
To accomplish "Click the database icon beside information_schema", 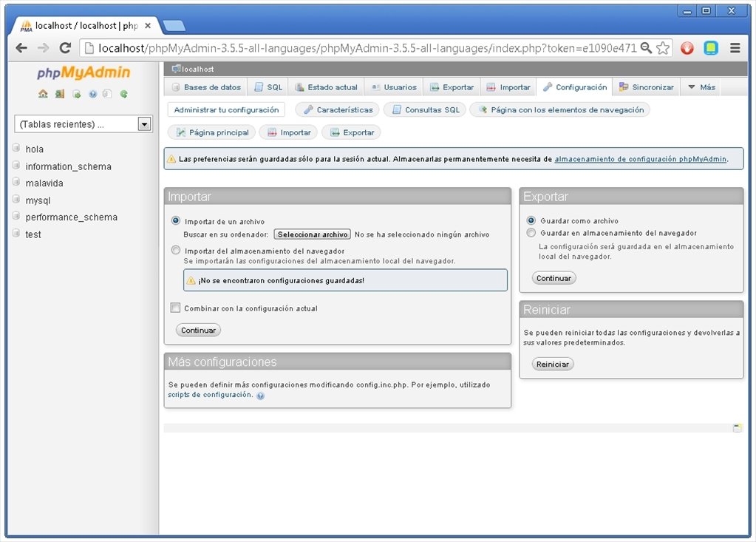I will (16, 166).
